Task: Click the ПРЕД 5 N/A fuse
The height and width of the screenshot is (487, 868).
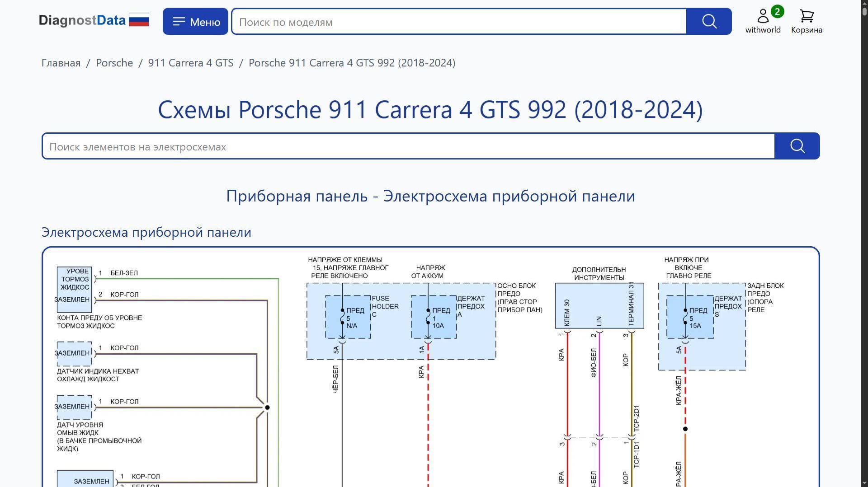Action: [348, 317]
